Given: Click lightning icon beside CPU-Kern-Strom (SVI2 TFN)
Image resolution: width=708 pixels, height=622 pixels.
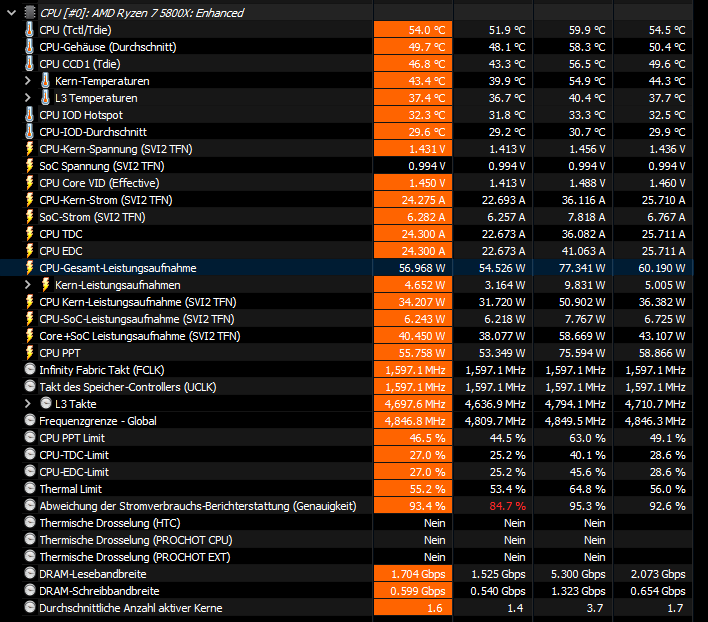Looking at the screenshot, I should [29, 200].
